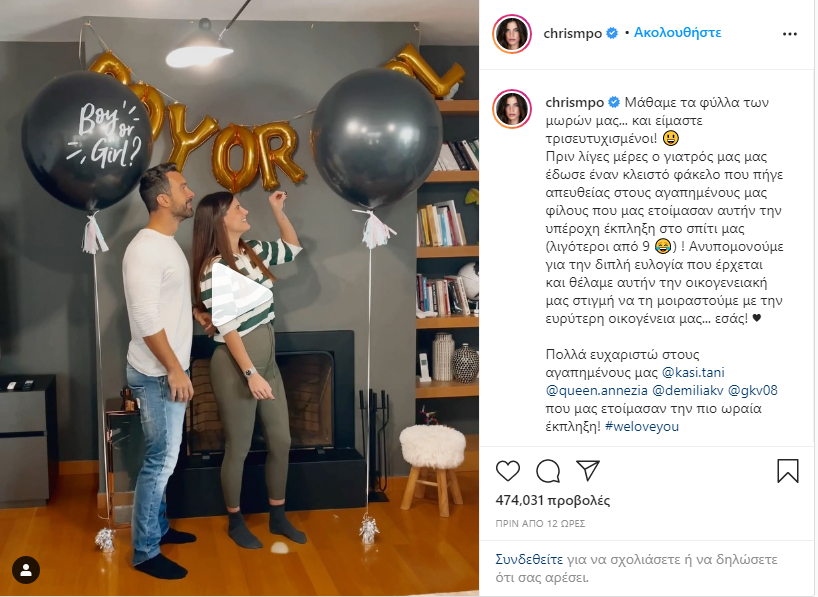Open chrismpo avatar beside the caption
This screenshot has height=597, width=818.
coord(512,109)
